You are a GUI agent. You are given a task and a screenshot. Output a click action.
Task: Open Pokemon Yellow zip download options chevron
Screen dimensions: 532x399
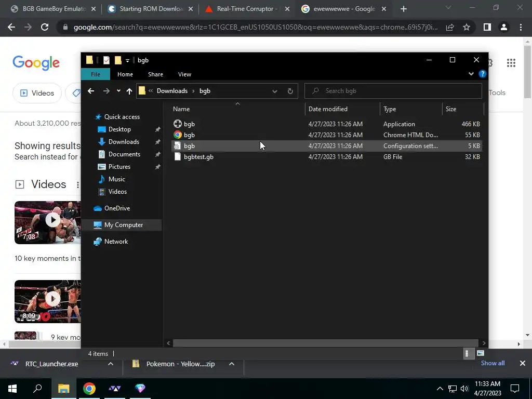click(231, 364)
